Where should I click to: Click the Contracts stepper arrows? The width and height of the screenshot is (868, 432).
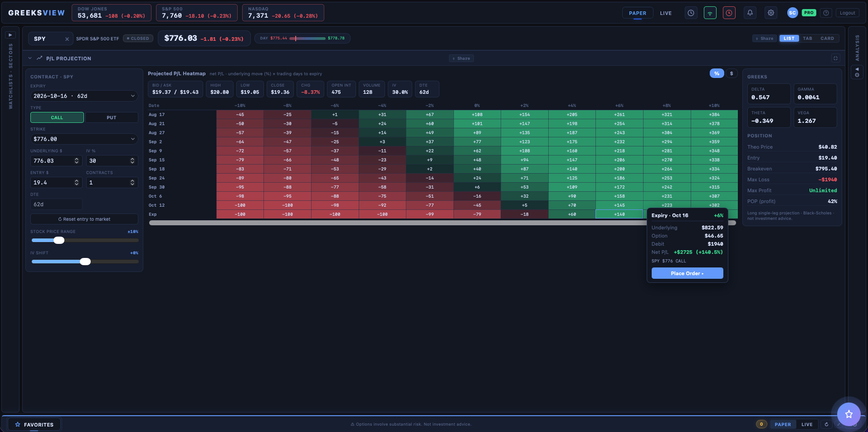132,183
